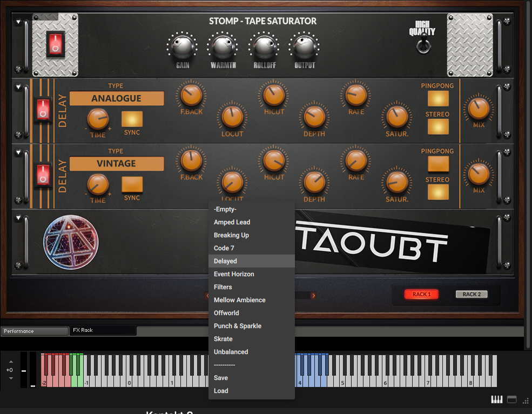Turn off the Tape Saturator red power switch

pyautogui.click(x=56, y=44)
